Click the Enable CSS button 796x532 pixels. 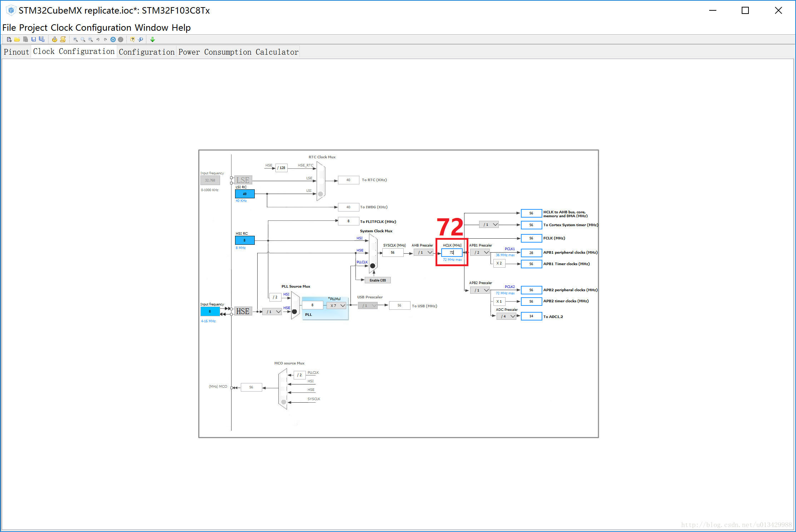click(378, 280)
